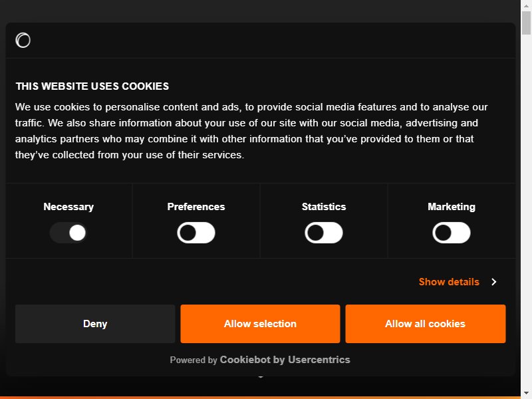Select the Necessary category label

point(68,207)
